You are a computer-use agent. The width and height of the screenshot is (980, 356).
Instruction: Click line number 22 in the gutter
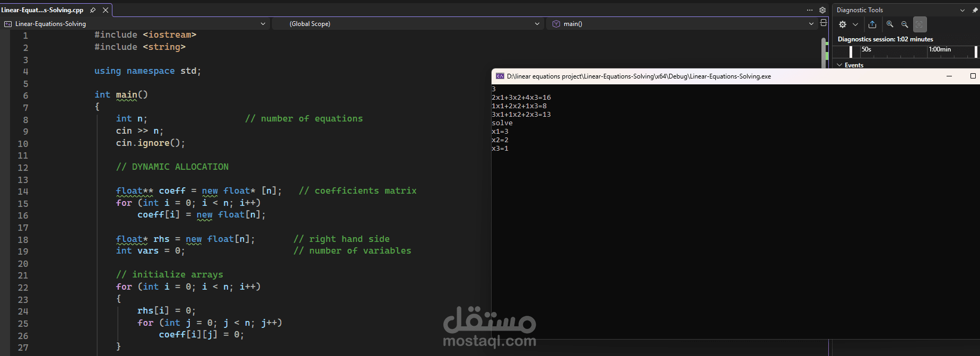point(23,288)
